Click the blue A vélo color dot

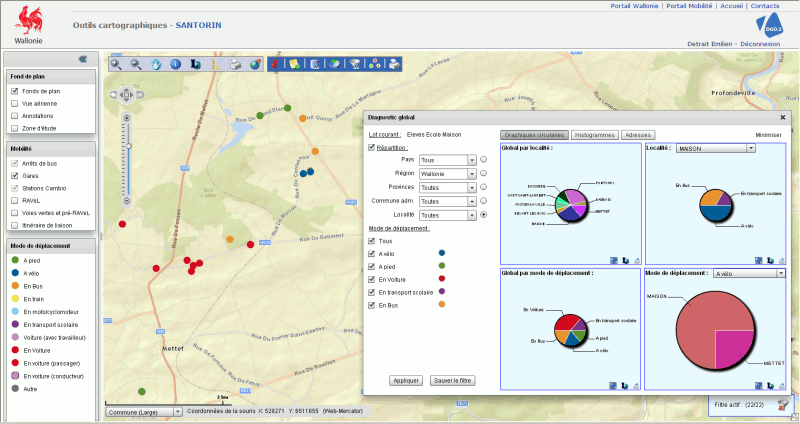(442, 253)
